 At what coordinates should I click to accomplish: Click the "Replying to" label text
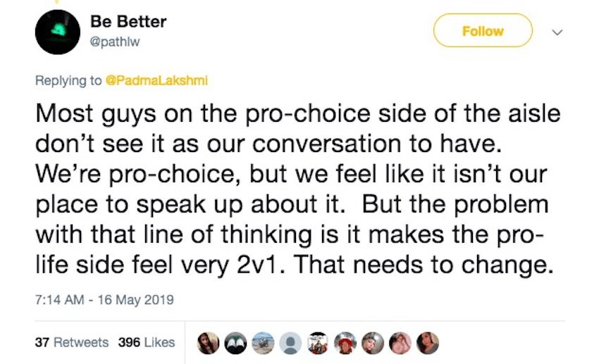[x=68, y=80]
